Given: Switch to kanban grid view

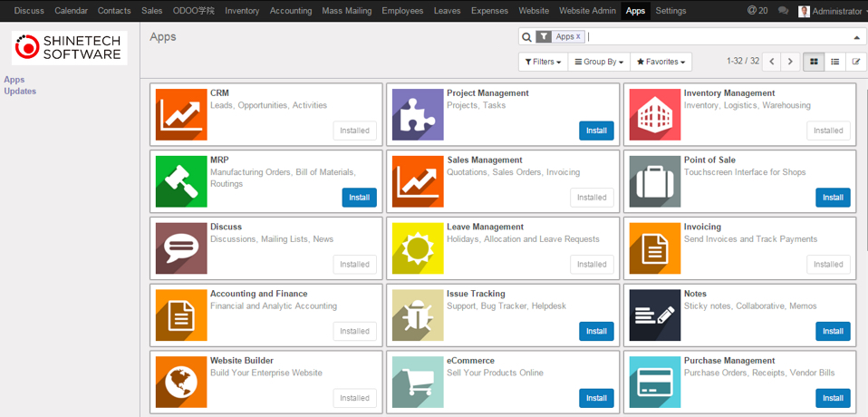Looking at the screenshot, I should pyautogui.click(x=814, y=62).
